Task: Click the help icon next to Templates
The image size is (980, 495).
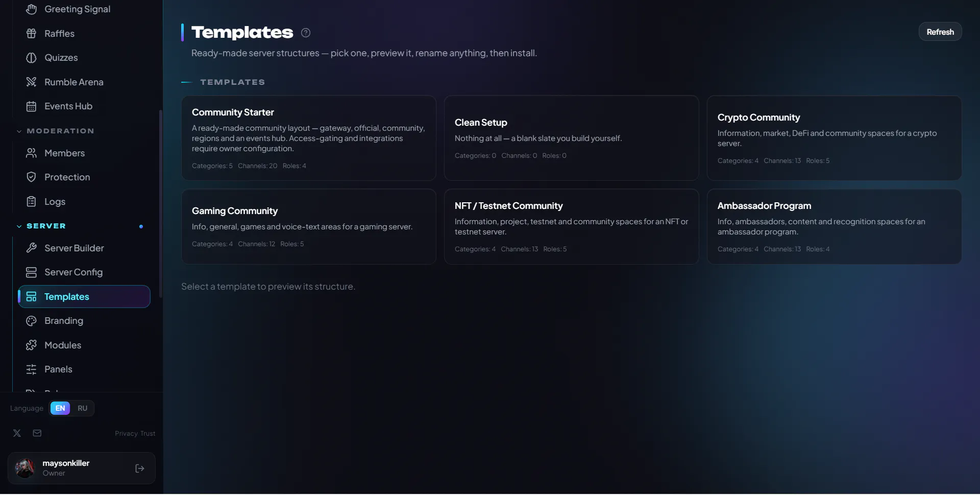Action: point(306,33)
